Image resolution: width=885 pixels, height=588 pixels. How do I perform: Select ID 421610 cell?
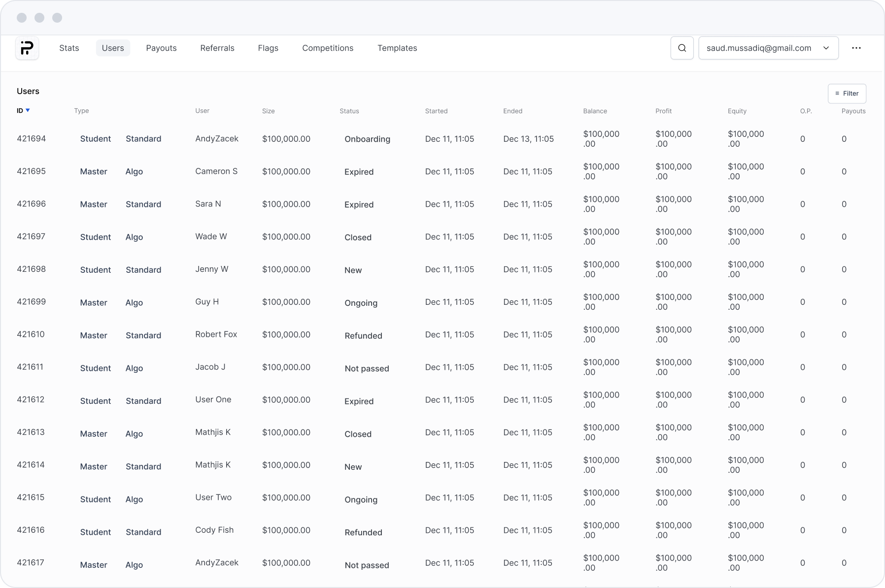(x=31, y=334)
